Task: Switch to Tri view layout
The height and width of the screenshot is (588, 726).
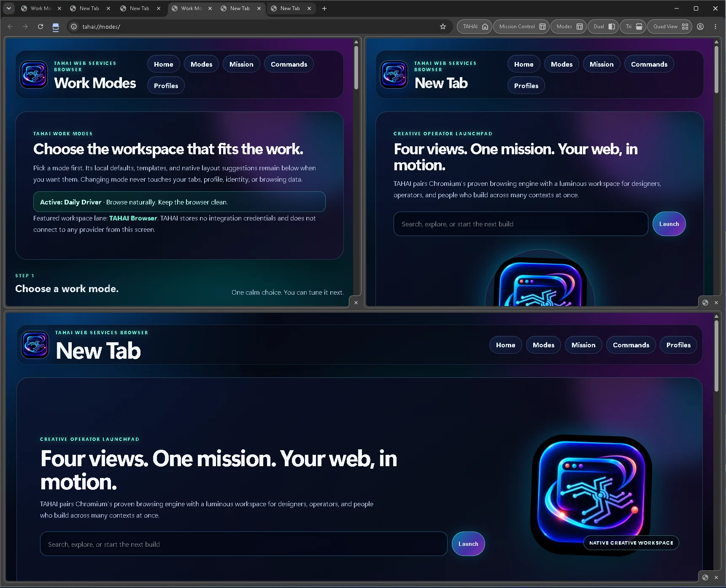Action: point(633,27)
